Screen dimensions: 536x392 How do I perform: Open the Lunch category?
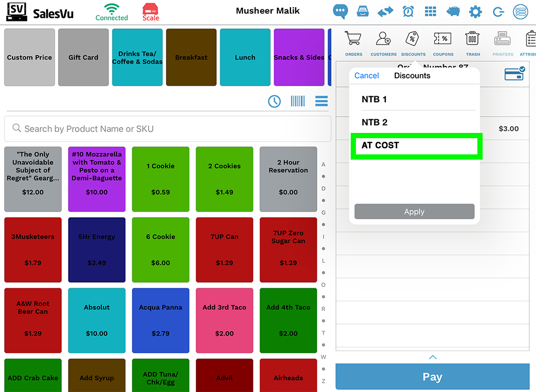[245, 58]
